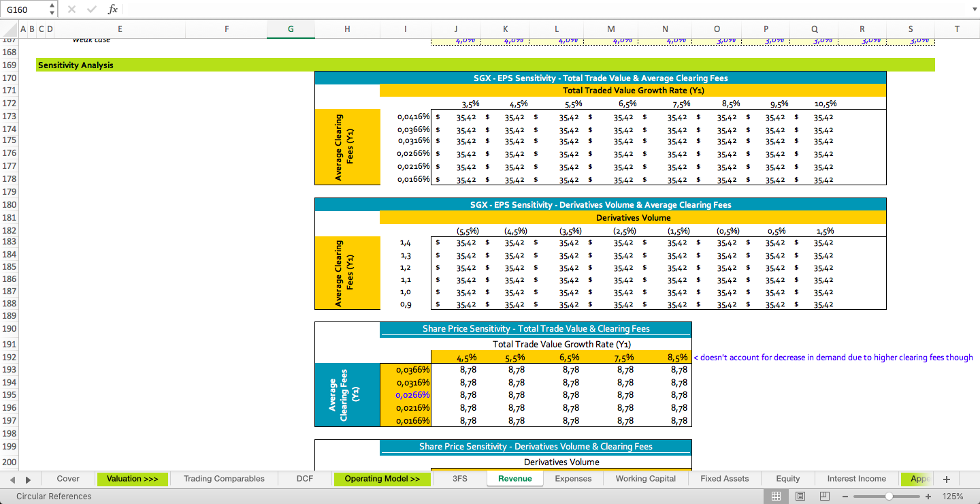Select column E header
The height and width of the screenshot is (504, 980).
click(x=120, y=29)
